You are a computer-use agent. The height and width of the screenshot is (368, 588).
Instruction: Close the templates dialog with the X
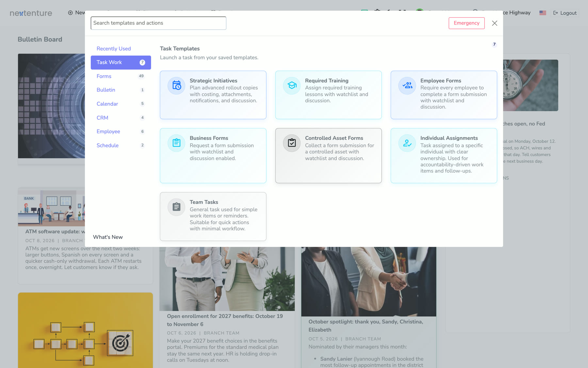[495, 23]
